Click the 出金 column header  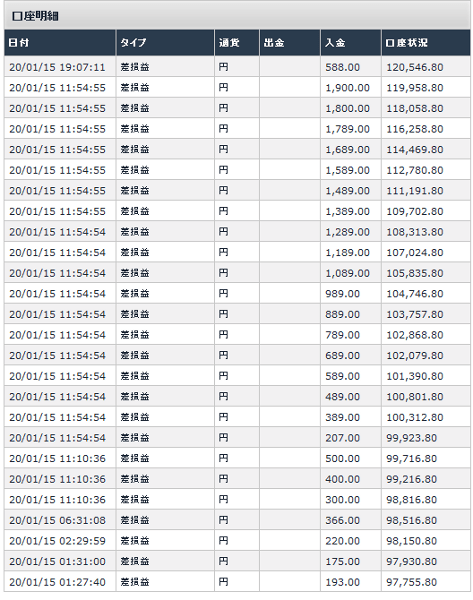tap(290, 42)
